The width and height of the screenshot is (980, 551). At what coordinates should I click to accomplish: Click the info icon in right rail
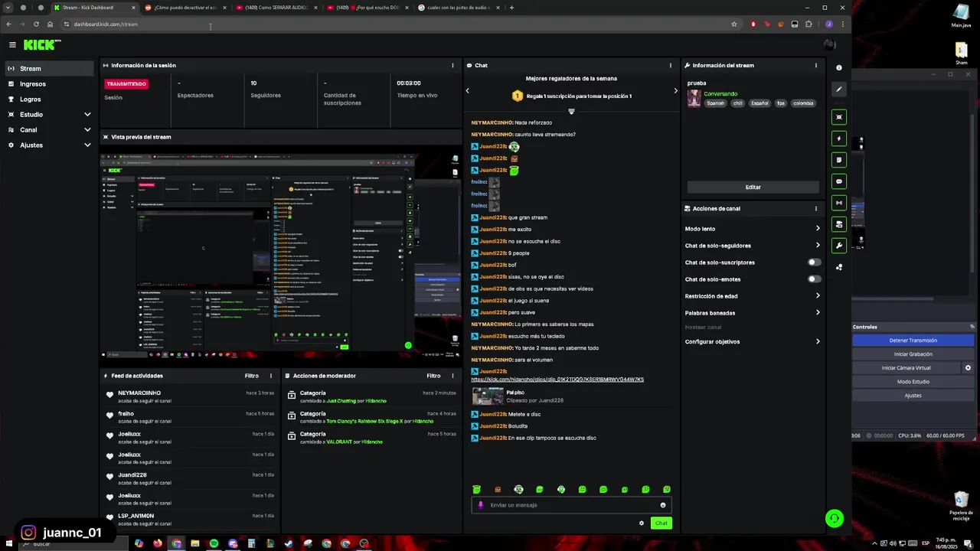point(839,67)
